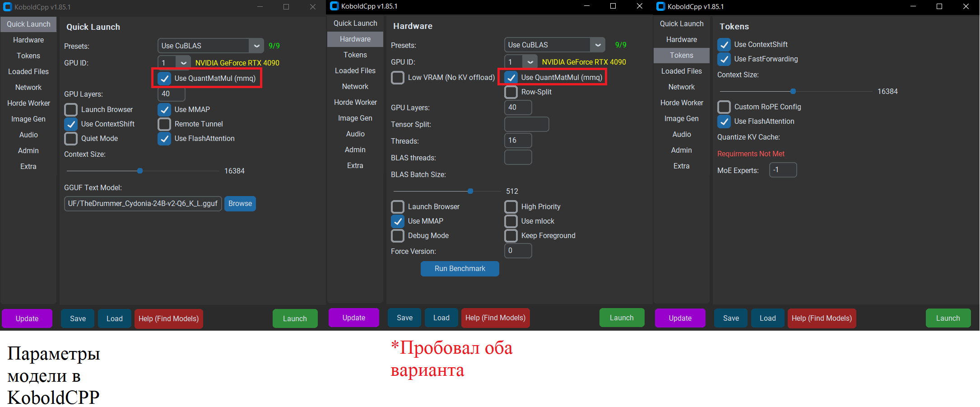Select Tokens tab in left window
The height and width of the screenshot is (407, 980).
point(28,56)
